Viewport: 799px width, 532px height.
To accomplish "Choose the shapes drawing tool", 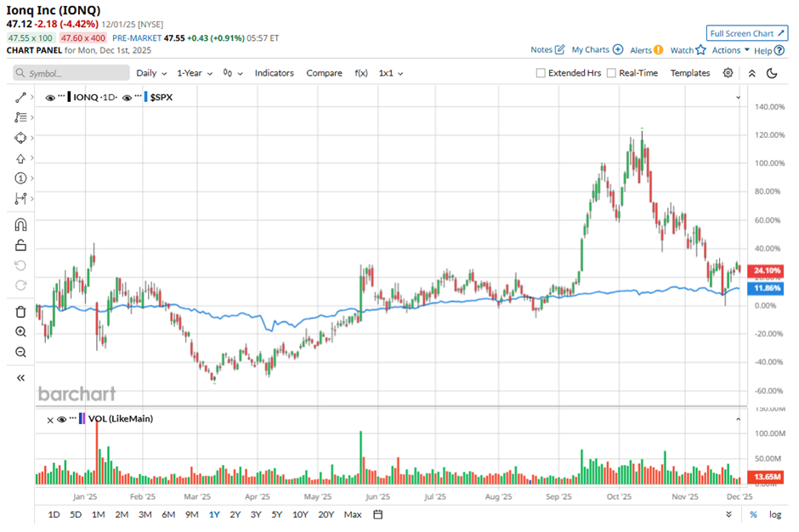I will 20,138.
